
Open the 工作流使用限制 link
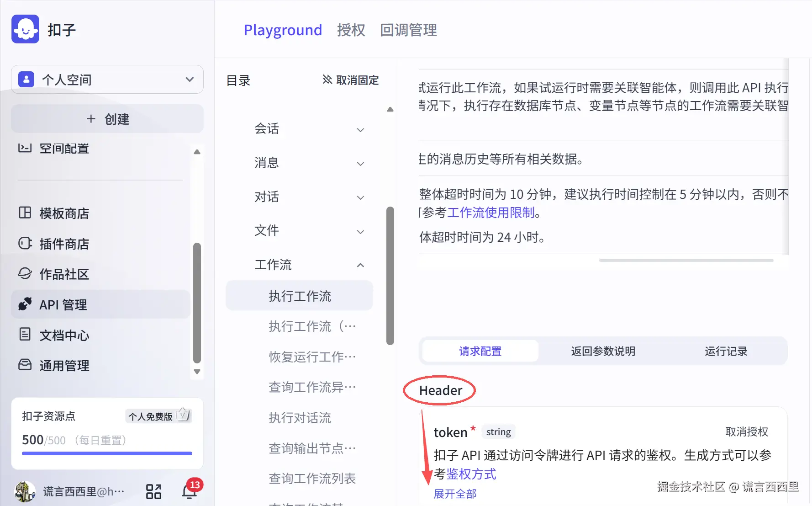(x=490, y=213)
